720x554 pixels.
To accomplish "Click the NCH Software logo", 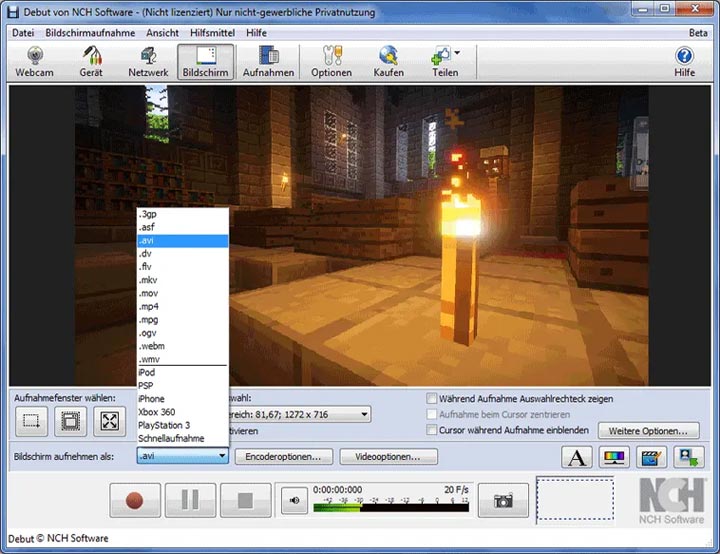I will tap(671, 501).
